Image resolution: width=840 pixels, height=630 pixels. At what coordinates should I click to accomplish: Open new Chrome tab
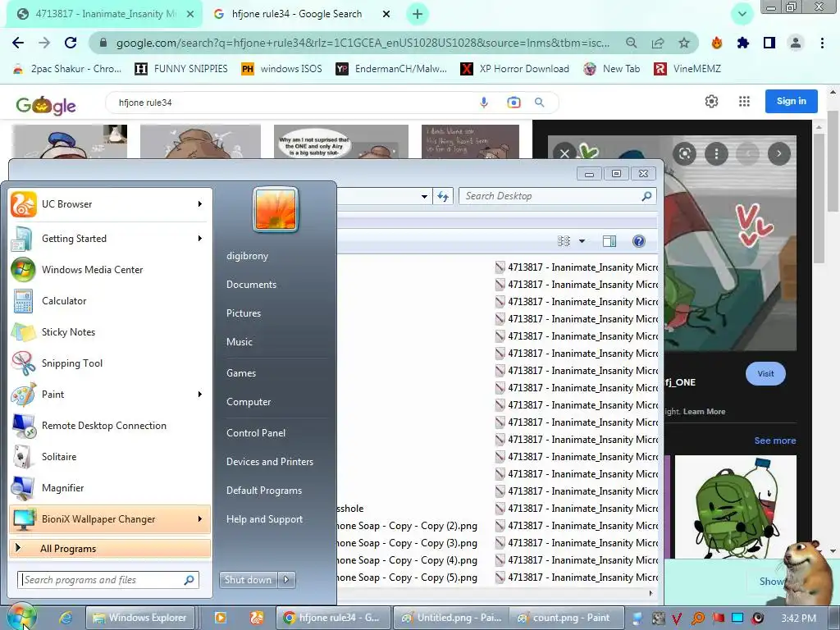click(418, 14)
